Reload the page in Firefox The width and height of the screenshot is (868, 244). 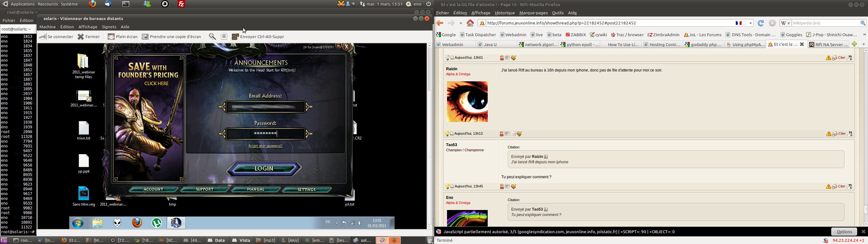coord(761,23)
